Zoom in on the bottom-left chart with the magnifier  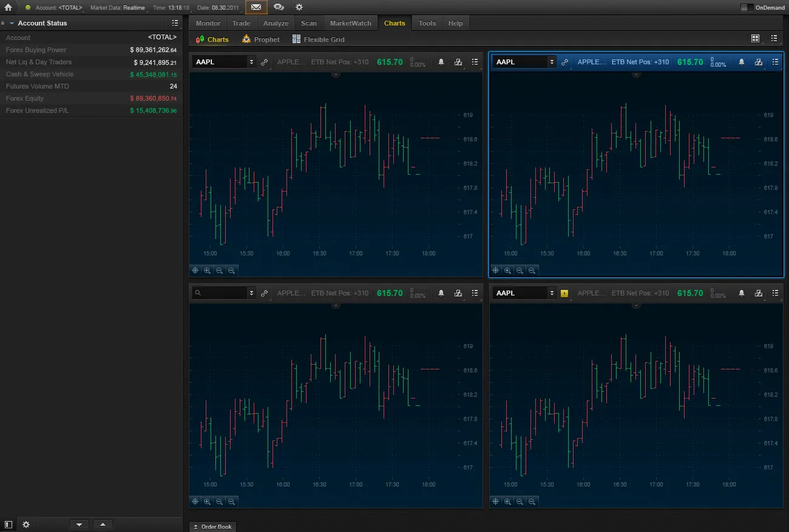point(207,502)
